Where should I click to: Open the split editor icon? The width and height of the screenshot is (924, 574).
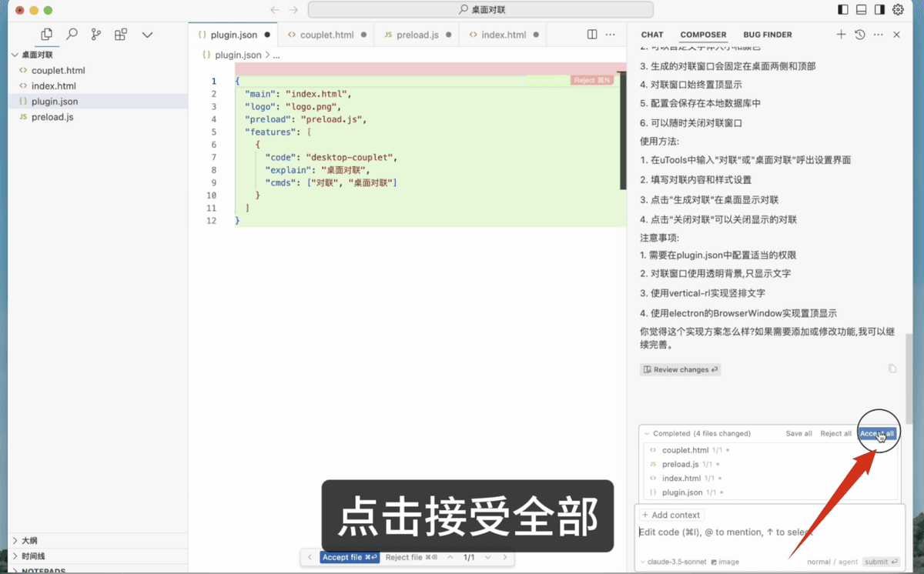(591, 34)
